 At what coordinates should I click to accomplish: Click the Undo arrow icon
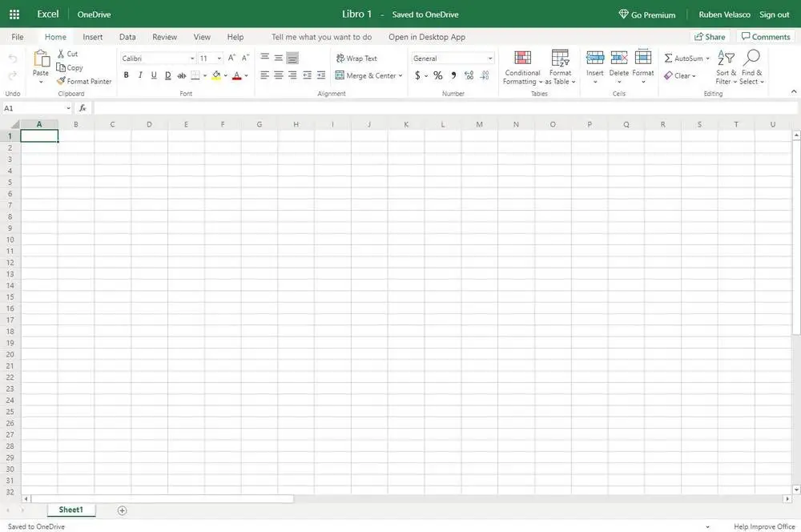[x=13, y=58]
